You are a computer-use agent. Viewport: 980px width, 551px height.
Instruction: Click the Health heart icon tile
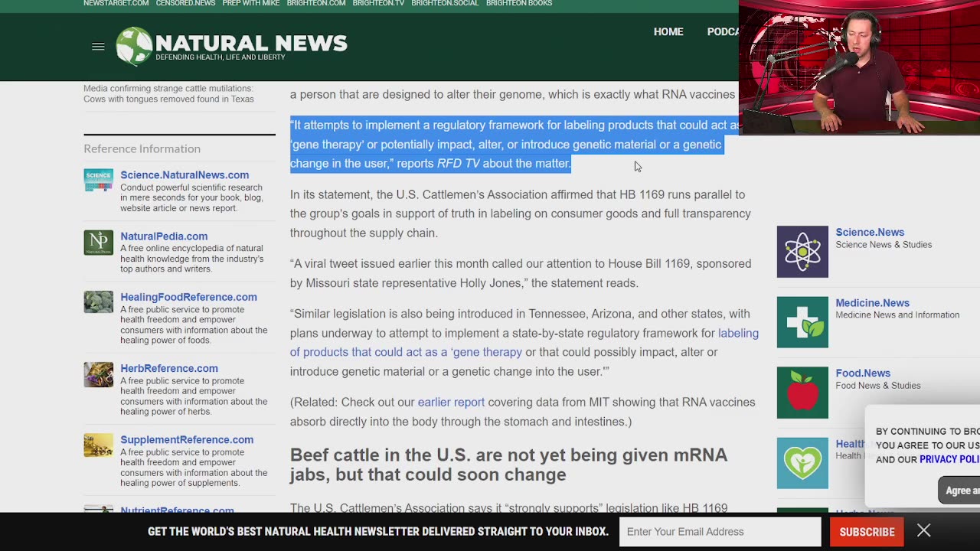(x=802, y=463)
